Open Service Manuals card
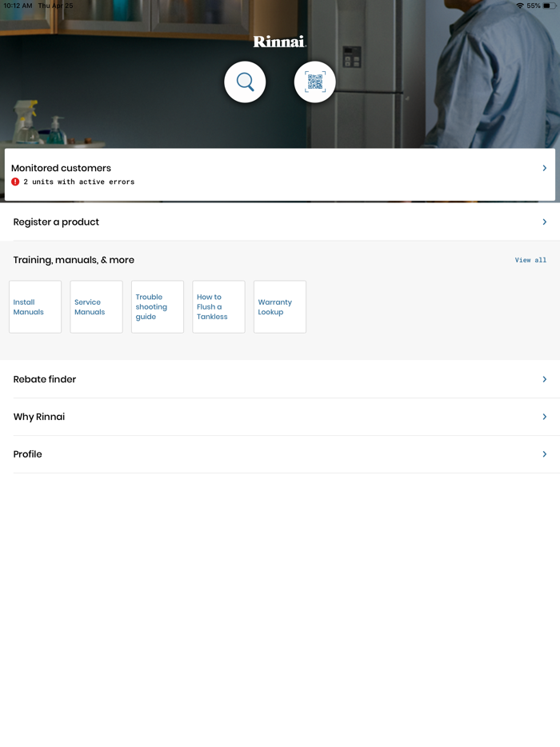Viewport: 560px width, 747px height. coord(96,307)
